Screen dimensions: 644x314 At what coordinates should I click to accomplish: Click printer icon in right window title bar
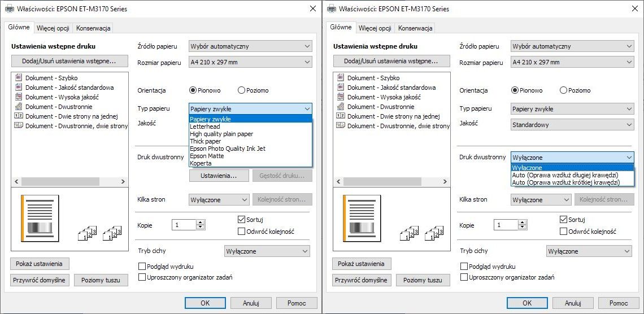(x=331, y=8)
